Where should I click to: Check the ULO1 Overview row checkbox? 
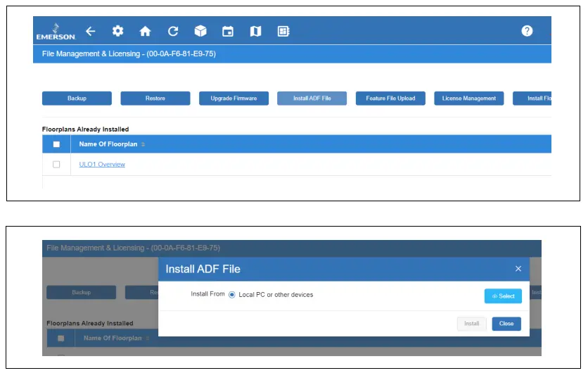click(56, 165)
